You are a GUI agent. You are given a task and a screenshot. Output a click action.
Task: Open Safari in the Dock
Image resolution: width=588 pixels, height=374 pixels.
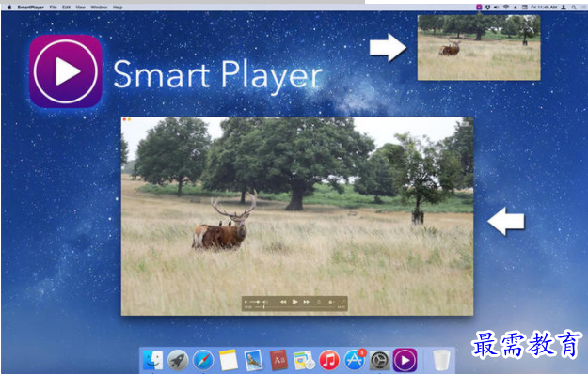(x=203, y=361)
